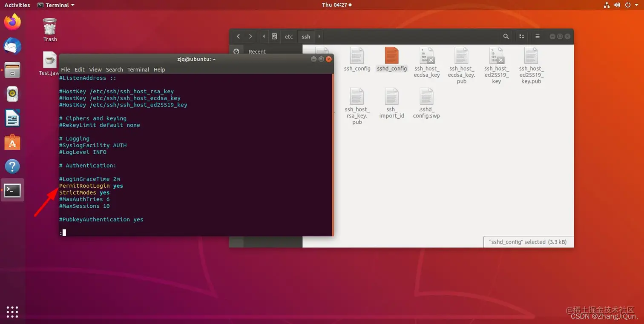Click the #SyslogFacility AUTH line
The width and height of the screenshot is (644, 324).
pyautogui.click(x=93, y=145)
